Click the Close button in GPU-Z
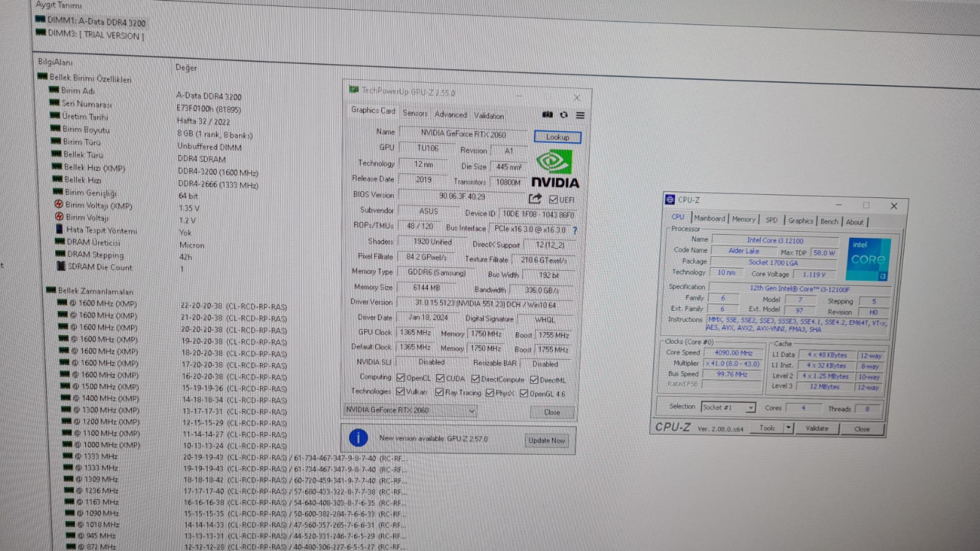Screen dimensions: 980x551 point(552,412)
